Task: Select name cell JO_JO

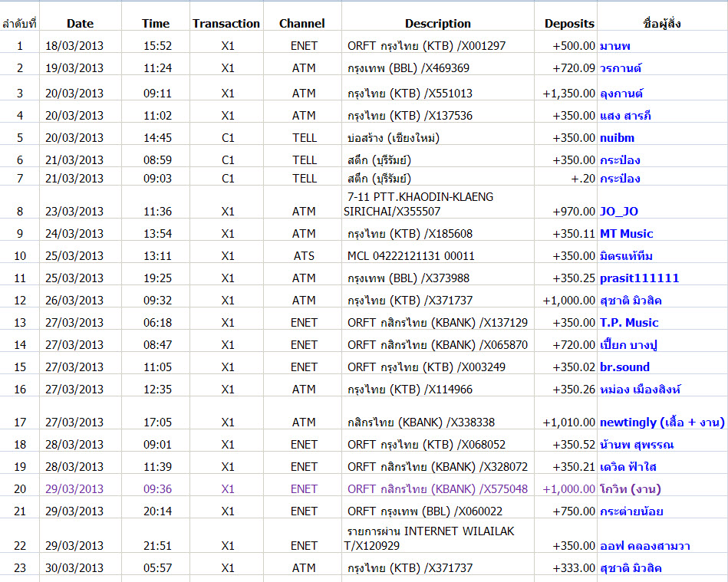Action: [x=619, y=212]
